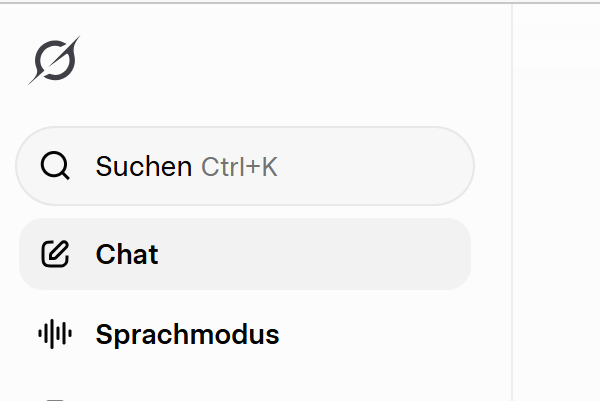
Task: Click the empty main panel area
Action: tap(556, 220)
